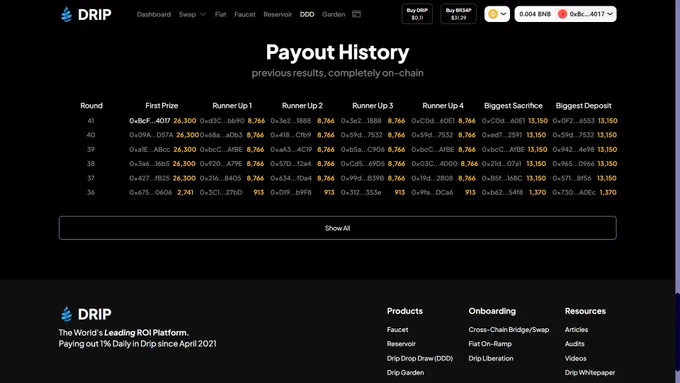The image size is (680, 383).
Task: Click the round 36 First Prize amount 2,741
Action: click(x=185, y=192)
